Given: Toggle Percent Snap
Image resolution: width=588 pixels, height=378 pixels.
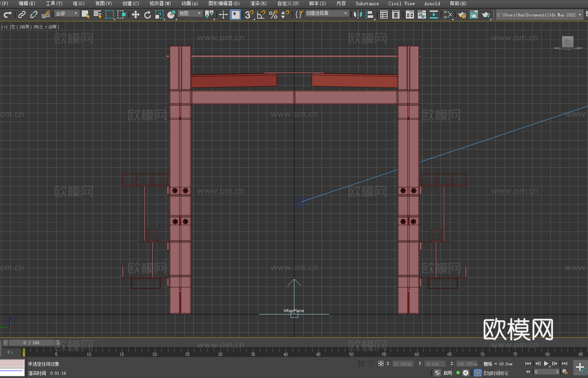Looking at the screenshot, I should coord(273,14).
